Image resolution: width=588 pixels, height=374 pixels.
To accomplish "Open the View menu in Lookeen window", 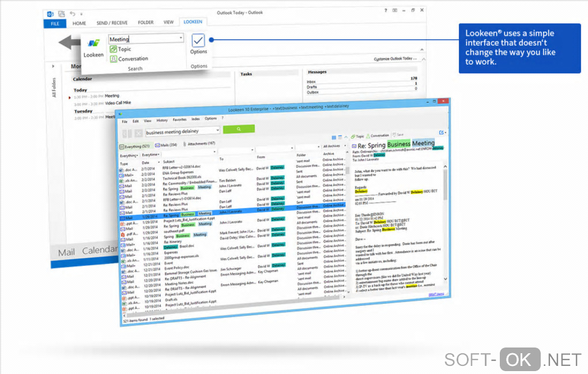I will [x=148, y=120].
